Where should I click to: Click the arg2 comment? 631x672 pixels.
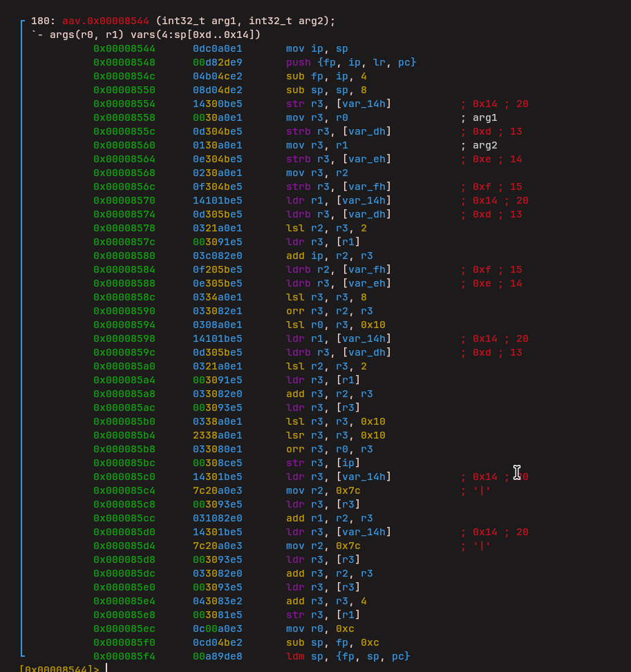click(x=484, y=145)
